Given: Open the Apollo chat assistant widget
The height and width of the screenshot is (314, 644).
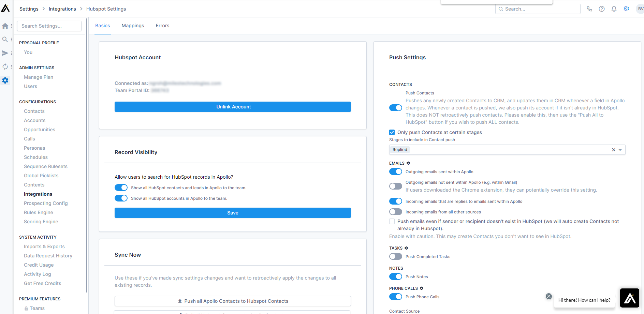Looking at the screenshot, I should [630, 298].
